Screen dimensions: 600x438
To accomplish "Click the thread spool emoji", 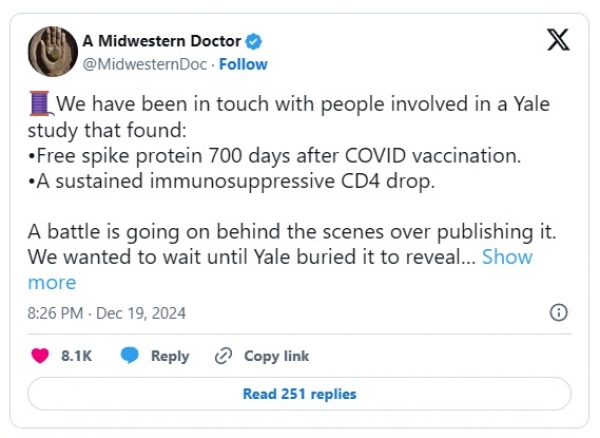I will [x=40, y=104].
